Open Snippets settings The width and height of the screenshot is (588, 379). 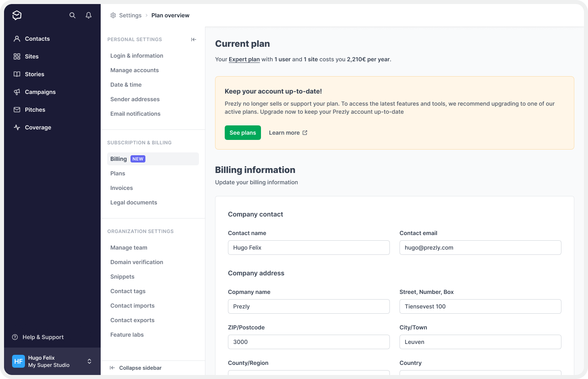[122, 277]
